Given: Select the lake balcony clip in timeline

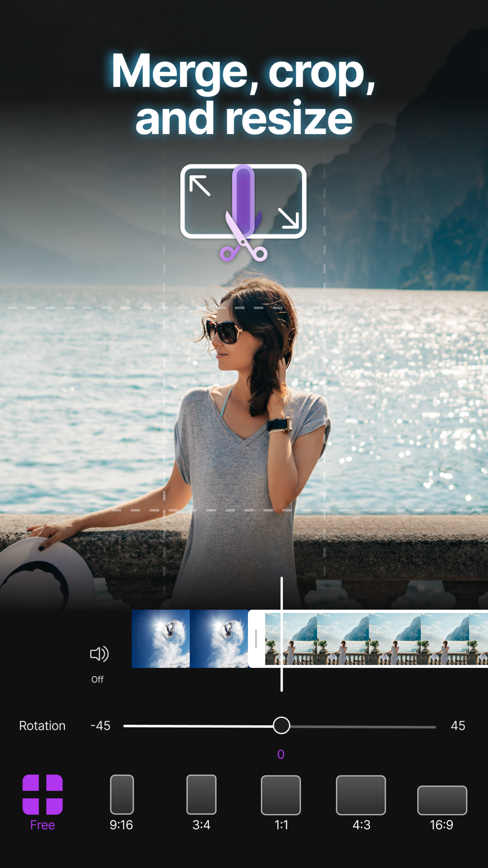Looking at the screenshot, I should click(x=376, y=639).
